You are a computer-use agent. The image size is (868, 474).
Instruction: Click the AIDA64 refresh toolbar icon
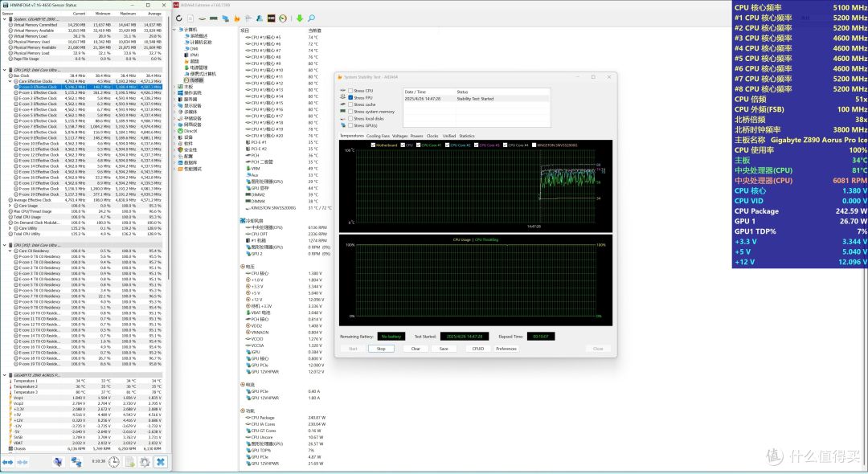tap(178, 18)
